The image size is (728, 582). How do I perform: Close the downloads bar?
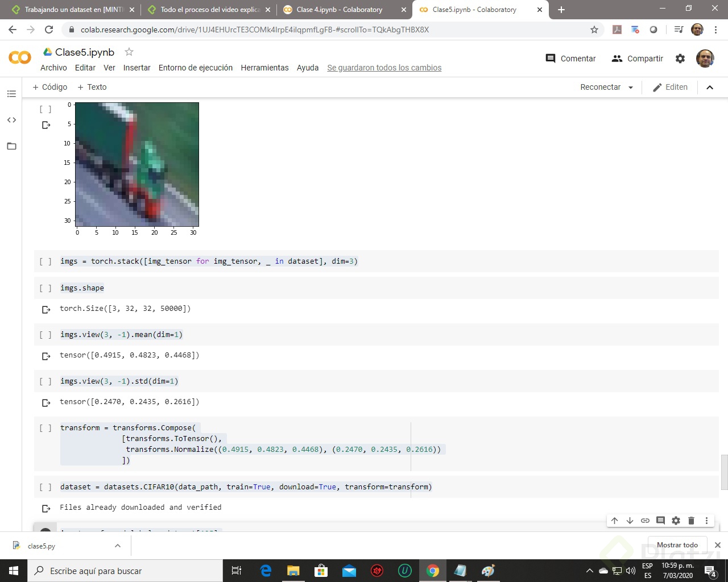click(718, 545)
